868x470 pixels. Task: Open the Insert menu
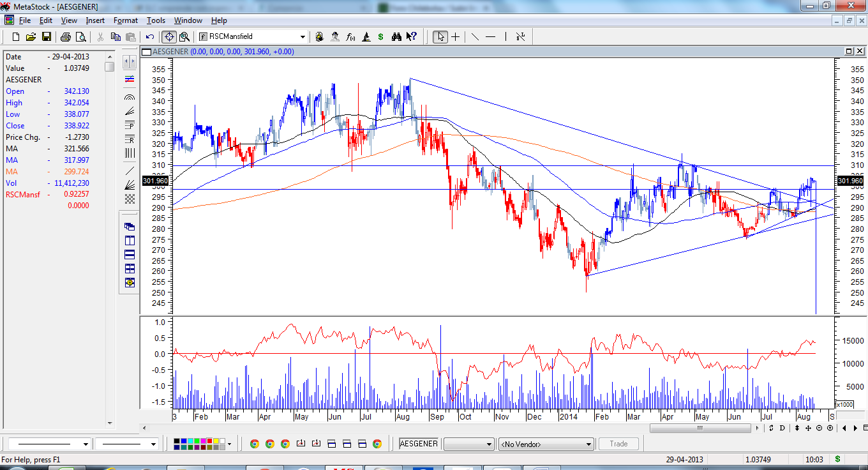click(x=95, y=20)
